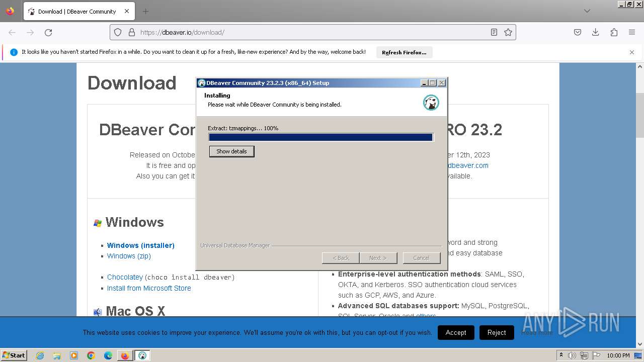Close the Download DBeaver Community tab
Image resolution: width=644 pixels, height=362 pixels.
coord(127,11)
